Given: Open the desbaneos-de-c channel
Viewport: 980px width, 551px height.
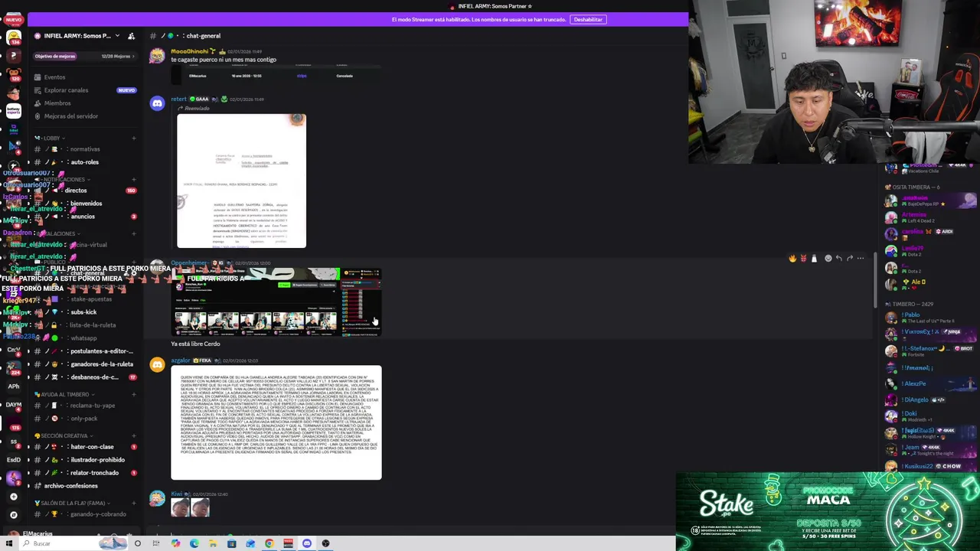Looking at the screenshot, I should pyautogui.click(x=84, y=377).
